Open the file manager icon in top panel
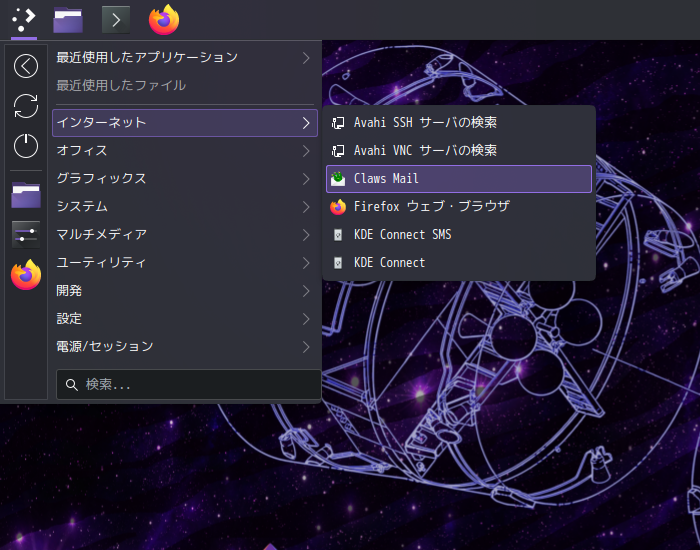The width and height of the screenshot is (700, 550). [68, 20]
